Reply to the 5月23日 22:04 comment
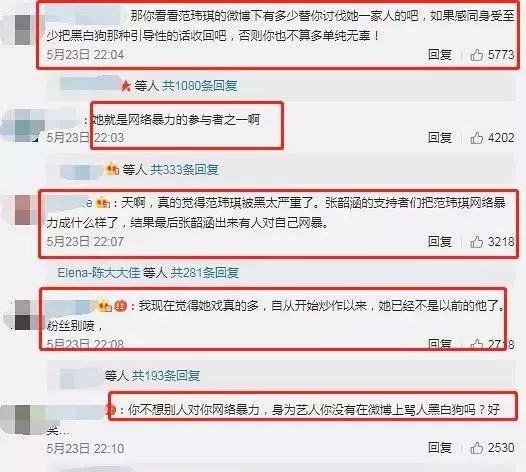526x472 pixels. [x=439, y=55]
